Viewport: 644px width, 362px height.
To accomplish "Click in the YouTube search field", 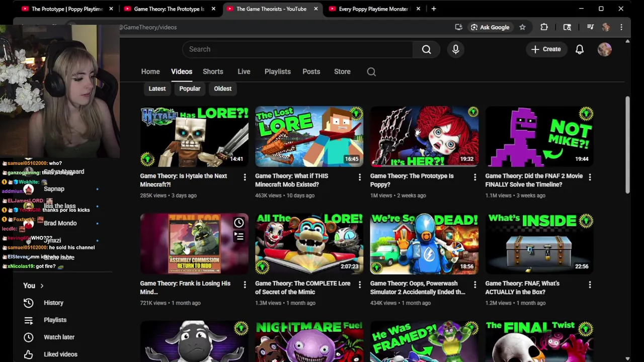I will tap(297, 49).
